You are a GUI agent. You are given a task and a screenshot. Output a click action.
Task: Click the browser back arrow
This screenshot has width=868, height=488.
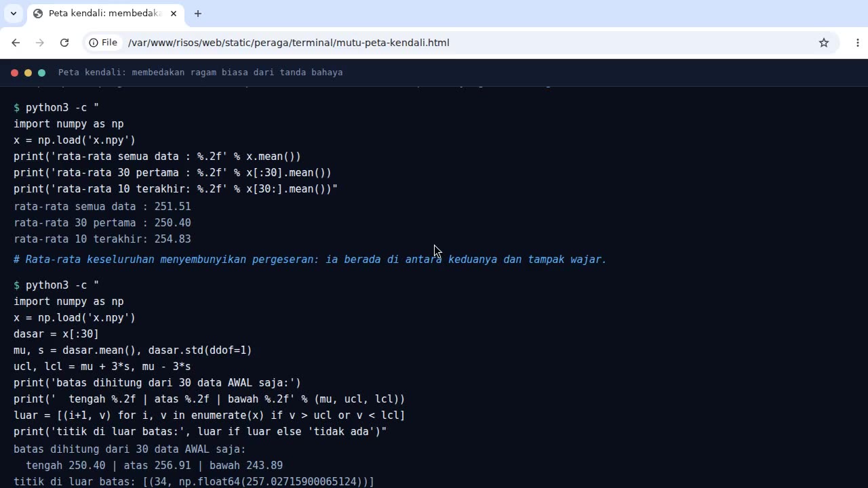16,43
